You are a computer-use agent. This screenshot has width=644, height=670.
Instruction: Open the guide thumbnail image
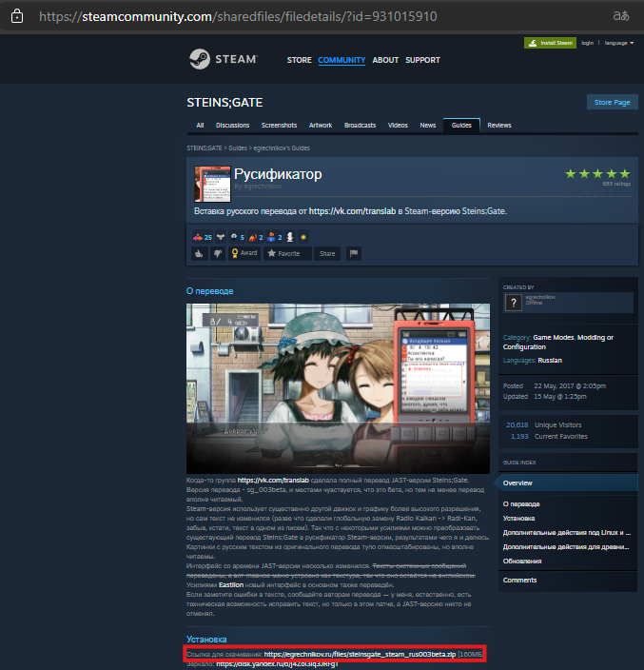pos(212,184)
